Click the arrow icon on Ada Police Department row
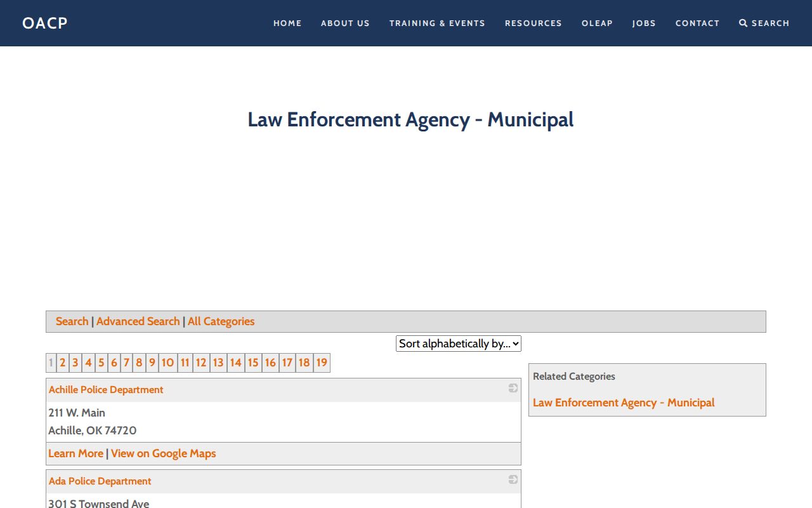 [x=513, y=479]
